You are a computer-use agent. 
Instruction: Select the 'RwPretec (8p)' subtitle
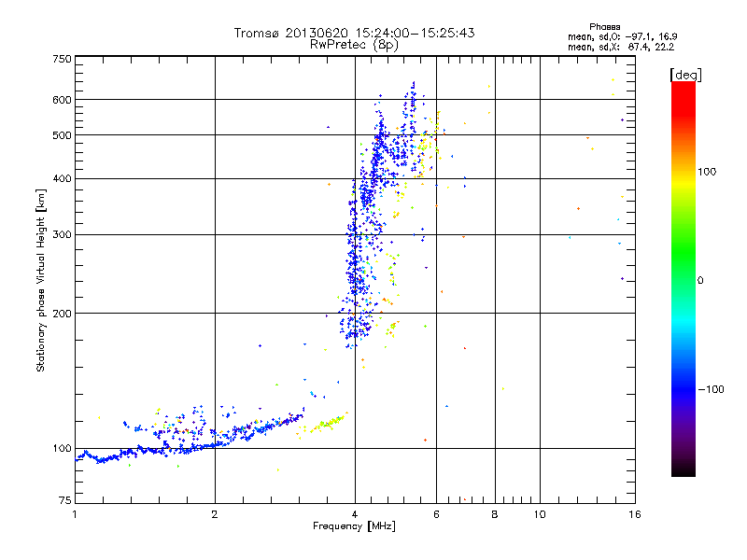[354, 45]
